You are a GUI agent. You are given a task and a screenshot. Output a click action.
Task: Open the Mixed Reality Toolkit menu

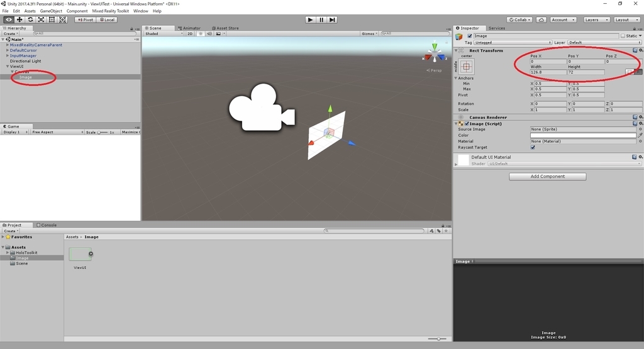click(x=110, y=11)
